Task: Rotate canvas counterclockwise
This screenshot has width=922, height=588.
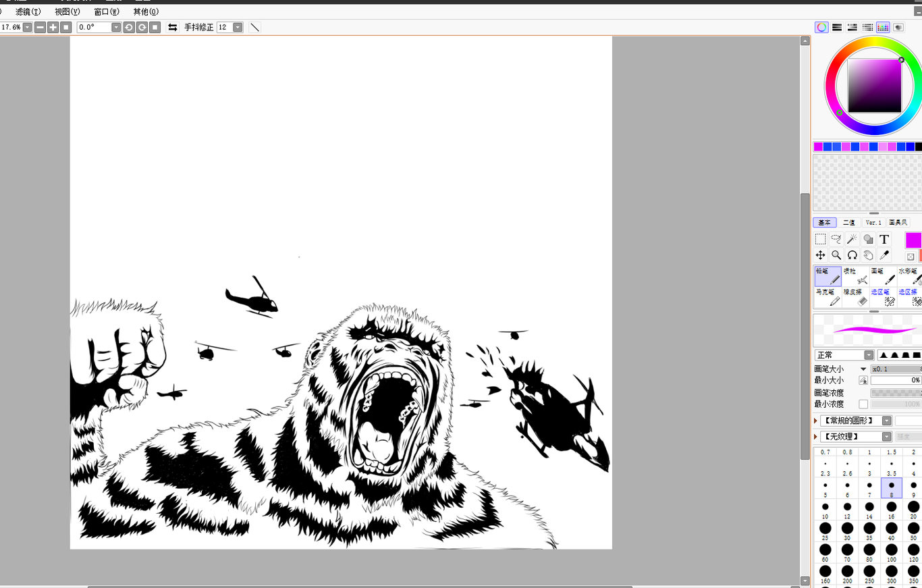Action: pyautogui.click(x=129, y=27)
